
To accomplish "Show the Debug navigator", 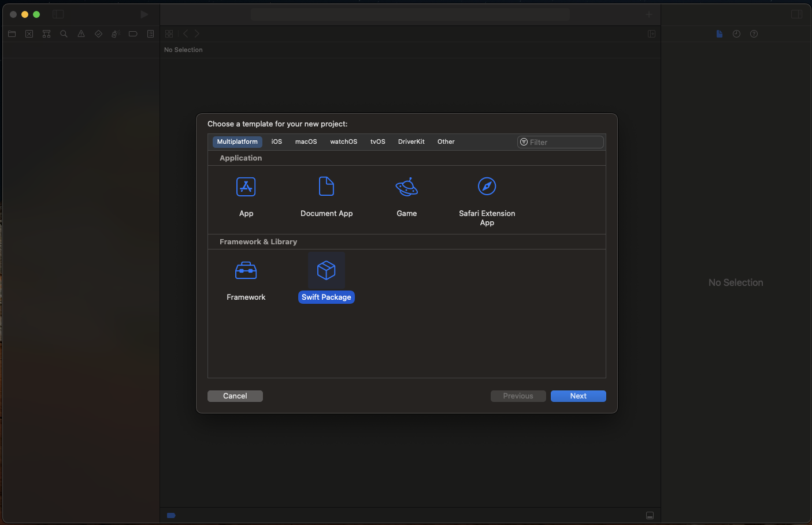I will point(116,34).
